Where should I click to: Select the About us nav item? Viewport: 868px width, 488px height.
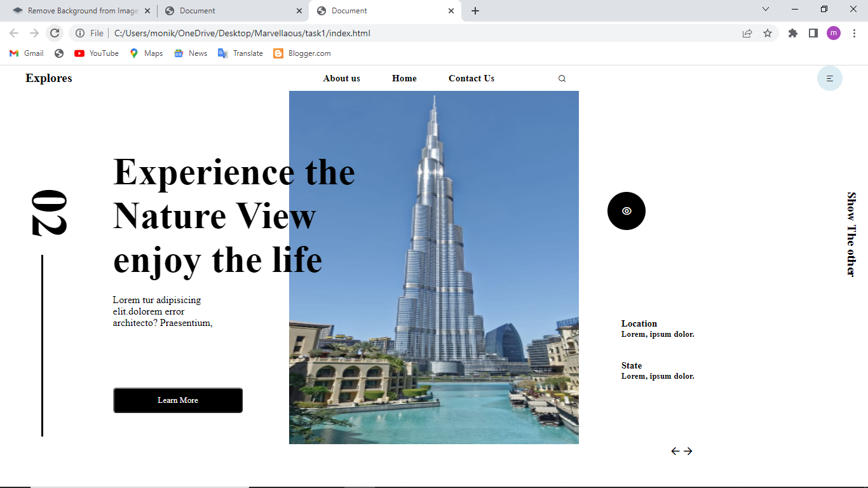[342, 78]
